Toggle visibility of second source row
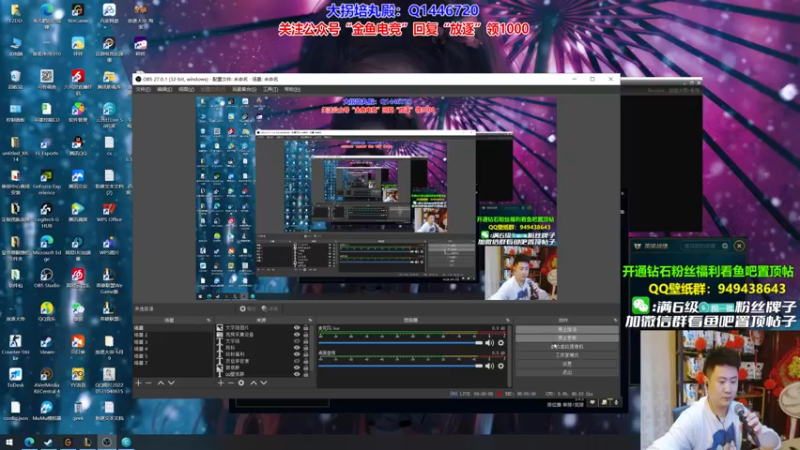800x450 pixels. [297, 335]
